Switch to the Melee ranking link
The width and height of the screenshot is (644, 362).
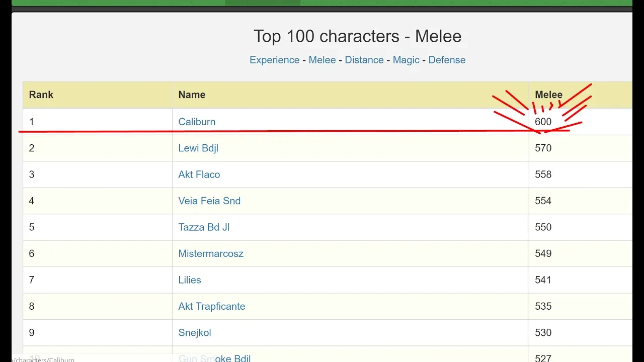pyautogui.click(x=322, y=60)
